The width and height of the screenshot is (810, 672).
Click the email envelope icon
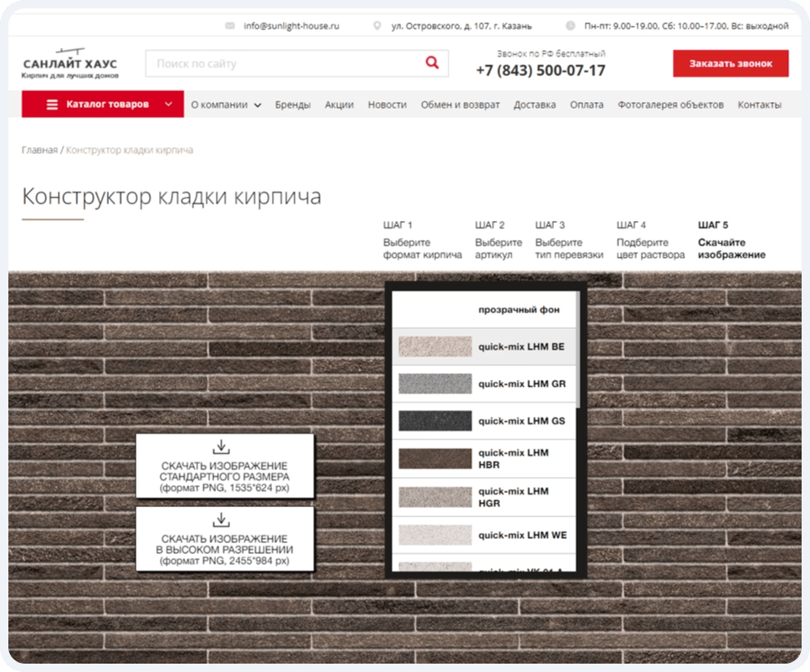(x=230, y=26)
